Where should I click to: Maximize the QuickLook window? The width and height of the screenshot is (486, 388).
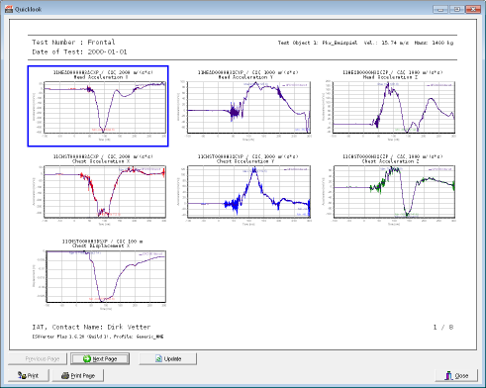[457, 9]
